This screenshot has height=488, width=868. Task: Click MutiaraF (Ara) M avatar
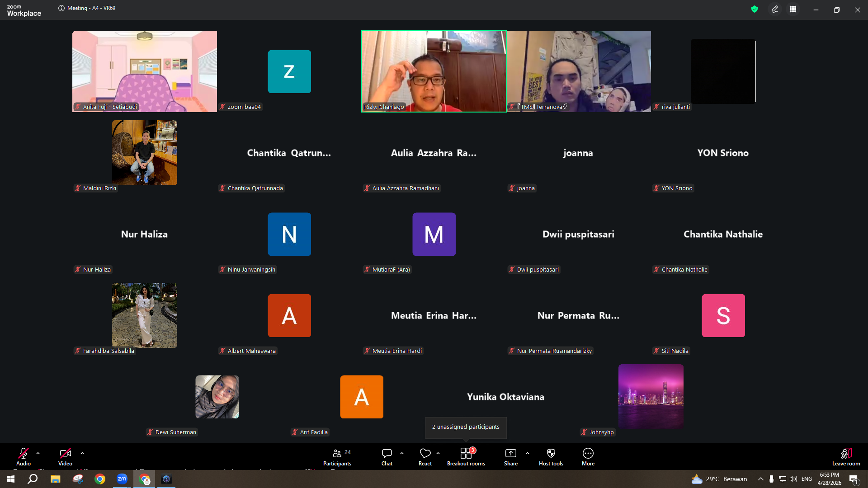(x=434, y=234)
